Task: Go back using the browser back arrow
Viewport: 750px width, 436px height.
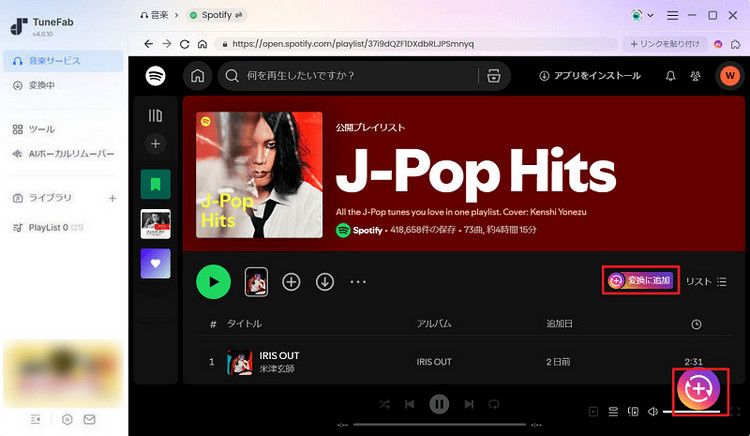Action: pyautogui.click(x=149, y=44)
